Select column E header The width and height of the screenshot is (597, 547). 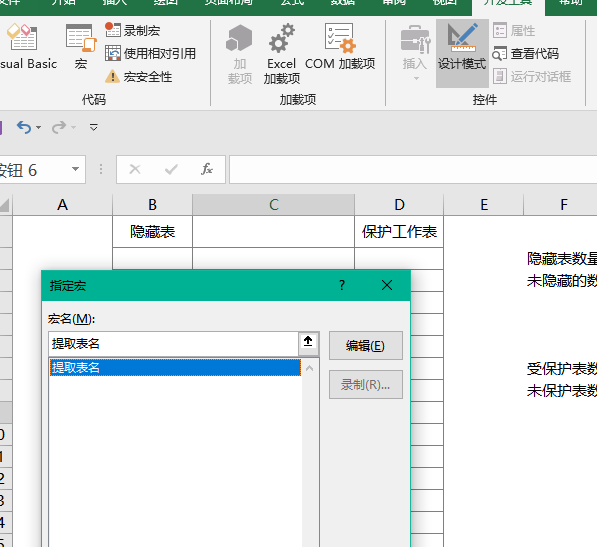point(484,205)
